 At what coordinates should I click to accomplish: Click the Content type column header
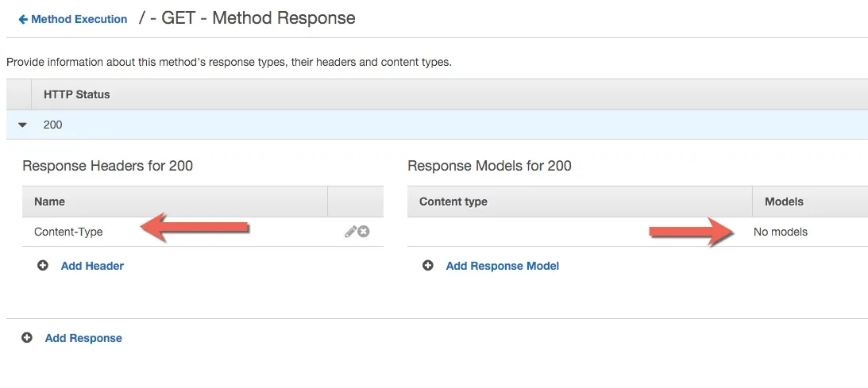coord(453,202)
